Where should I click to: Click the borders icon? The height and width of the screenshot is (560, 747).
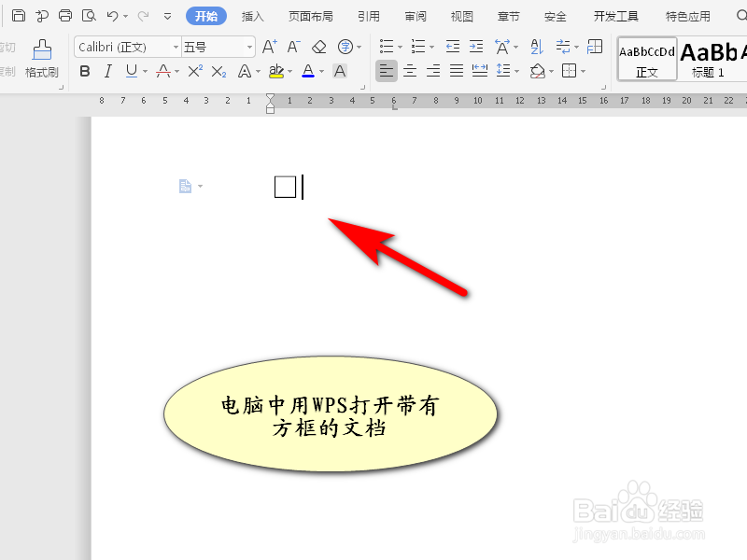point(569,71)
